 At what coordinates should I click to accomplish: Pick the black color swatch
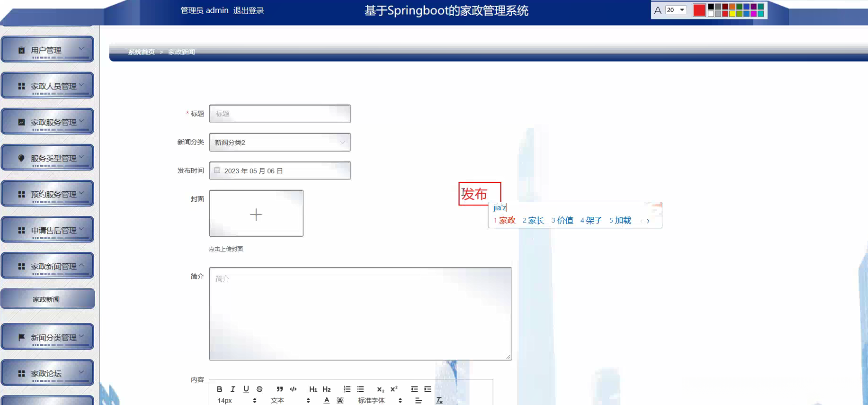(711, 7)
